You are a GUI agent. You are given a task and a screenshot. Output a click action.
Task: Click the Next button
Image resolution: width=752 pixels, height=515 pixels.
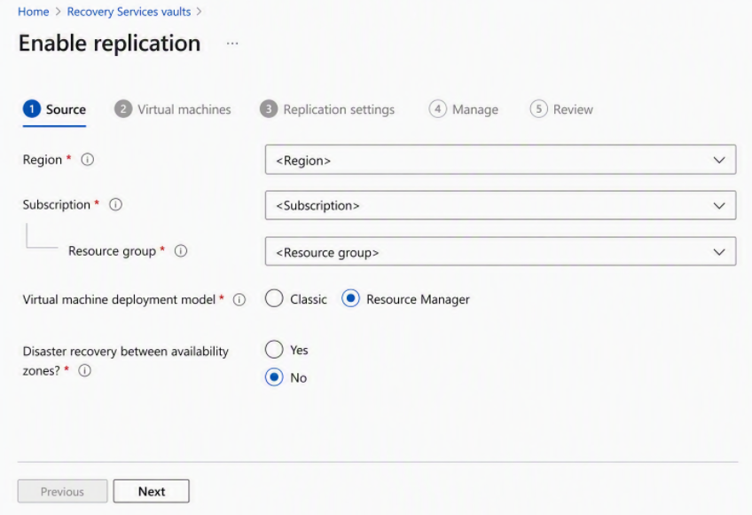coord(152,492)
